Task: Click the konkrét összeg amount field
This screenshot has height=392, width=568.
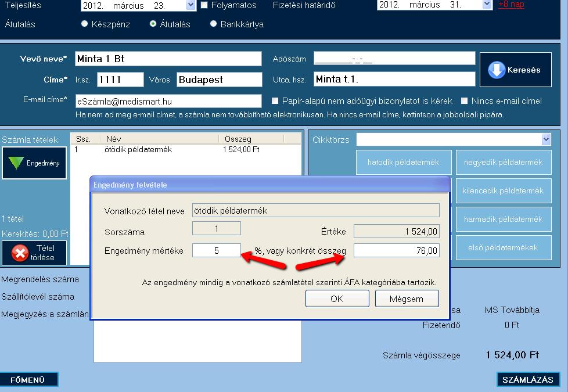Action: (x=396, y=250)
